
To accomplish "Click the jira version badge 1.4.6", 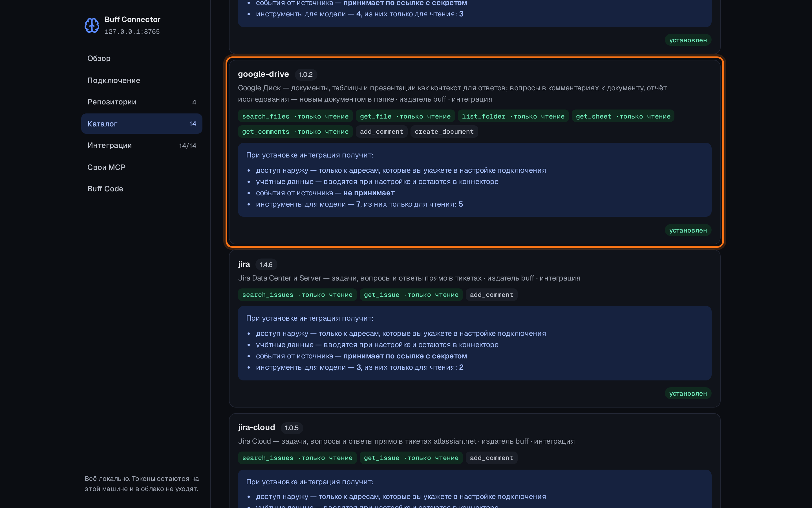I will pos(266,265).
